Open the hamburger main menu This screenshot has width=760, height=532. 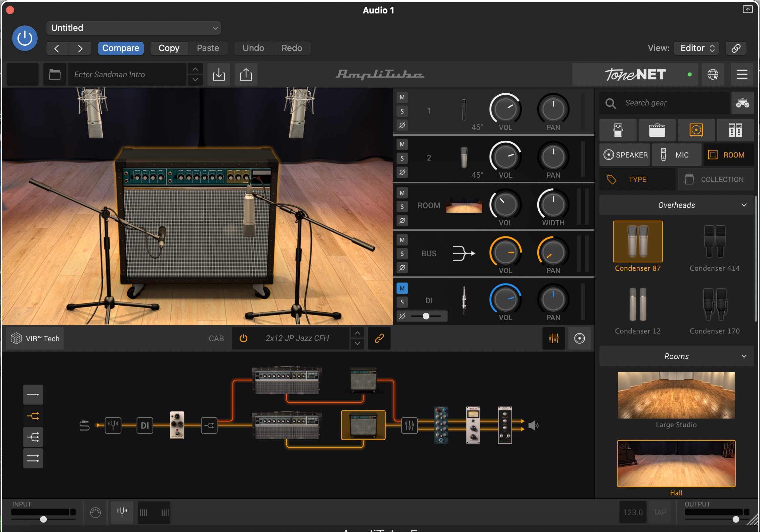click(x=742, y=74)
